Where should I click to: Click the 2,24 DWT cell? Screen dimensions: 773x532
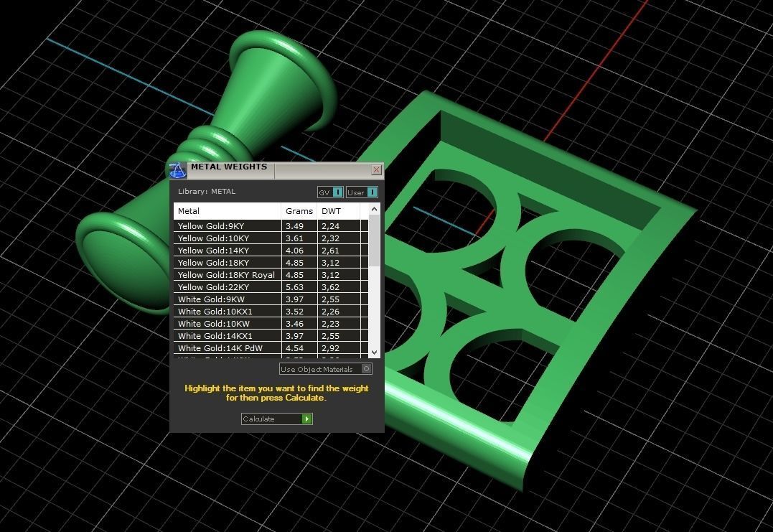339,226
